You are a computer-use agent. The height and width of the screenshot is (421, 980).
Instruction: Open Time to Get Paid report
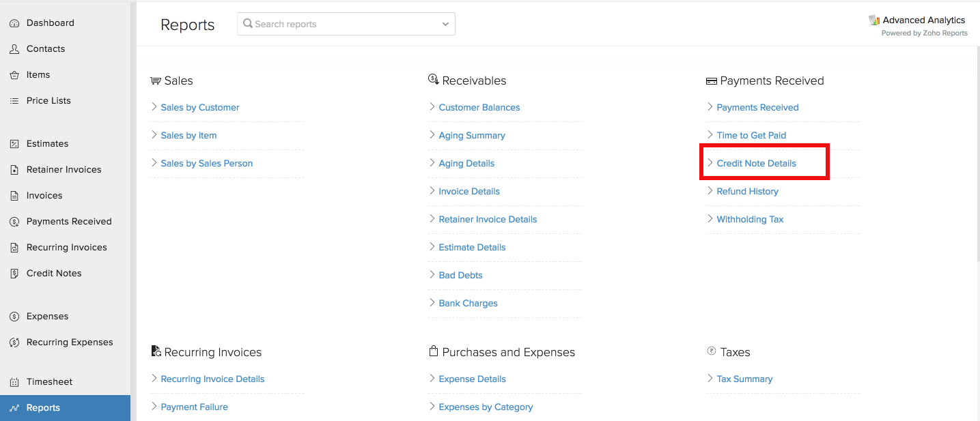pyautogui.click(x=751, y=136)
